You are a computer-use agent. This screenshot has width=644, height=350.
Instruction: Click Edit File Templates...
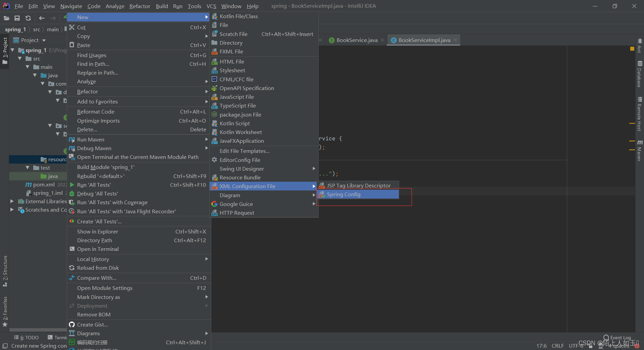click(264, 151)
